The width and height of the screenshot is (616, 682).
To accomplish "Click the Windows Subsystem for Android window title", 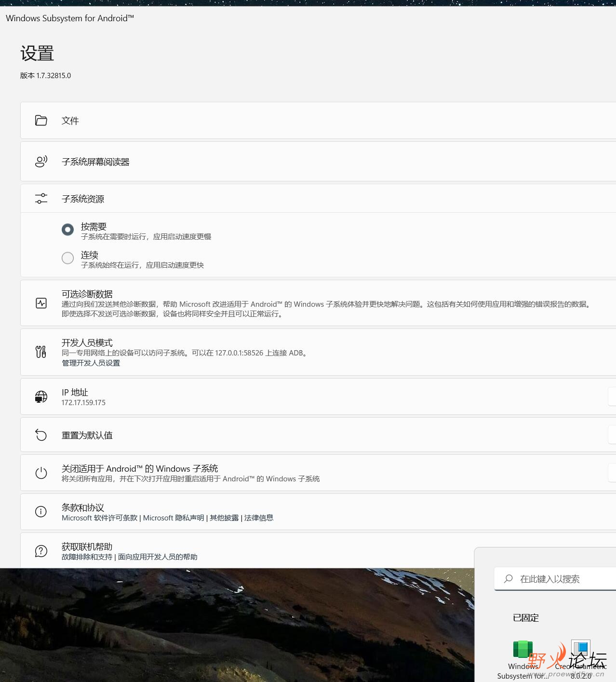I will click(70, 18).
